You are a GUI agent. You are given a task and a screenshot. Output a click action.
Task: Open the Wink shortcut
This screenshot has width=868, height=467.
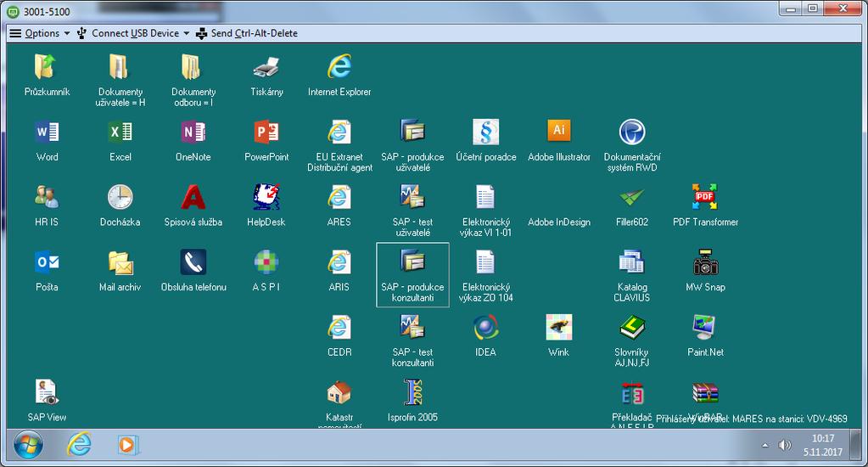tap(558, 327)
